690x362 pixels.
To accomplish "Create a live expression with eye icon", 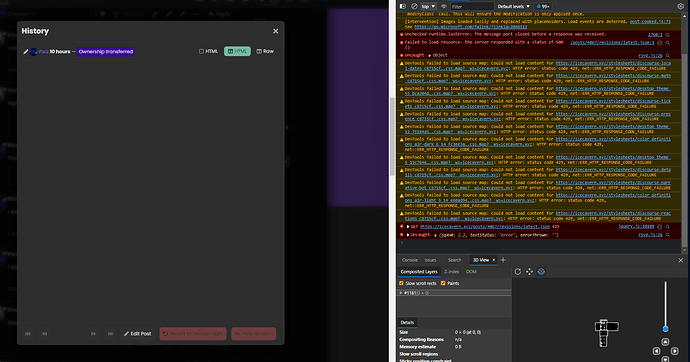I will (x=444, y=7).
